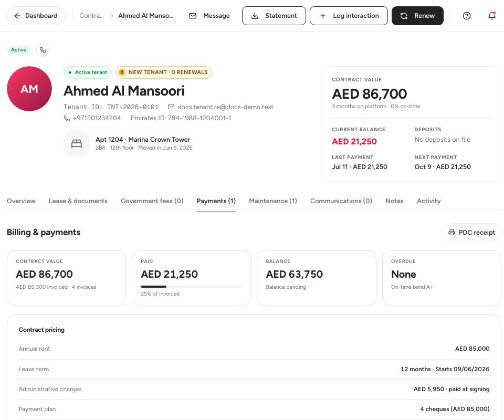This screenshot has height=420, width=504.
Task: Open Apt 1204 Marina Crown Tower
Action: (143, 140)
